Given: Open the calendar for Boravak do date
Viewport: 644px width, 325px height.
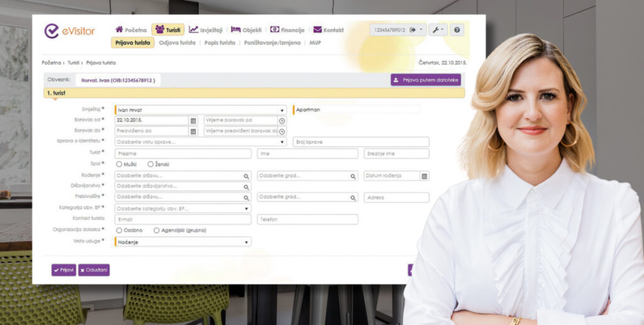Looking at the screenshot, I should [x=194, y=131].
